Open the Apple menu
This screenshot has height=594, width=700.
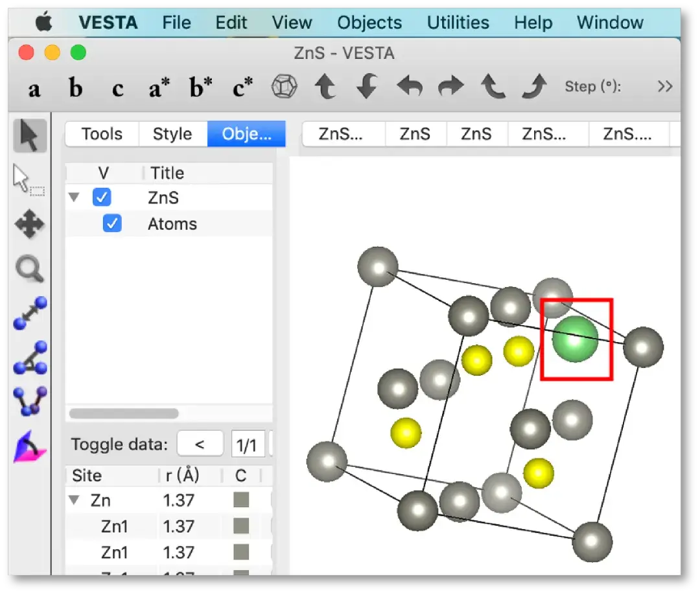click(44, 22)
